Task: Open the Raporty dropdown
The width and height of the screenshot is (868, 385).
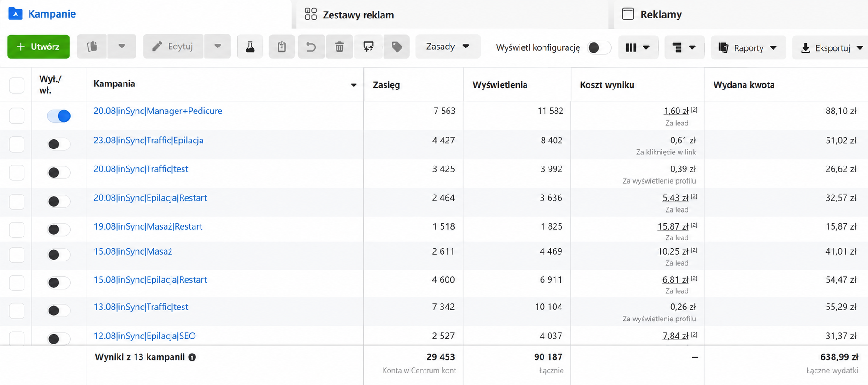Action: tap(748, 47)
